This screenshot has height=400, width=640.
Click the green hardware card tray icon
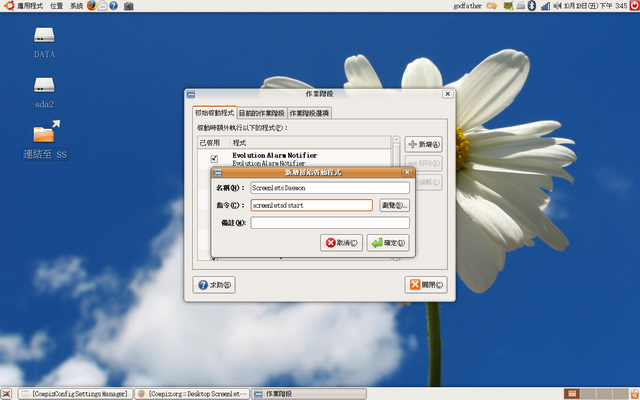(508, 6)
